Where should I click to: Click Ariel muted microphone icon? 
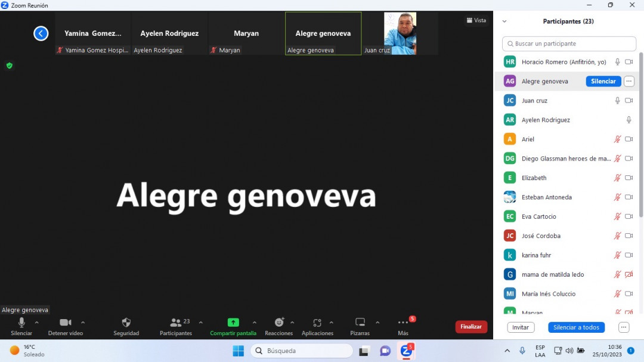(617, 140)
